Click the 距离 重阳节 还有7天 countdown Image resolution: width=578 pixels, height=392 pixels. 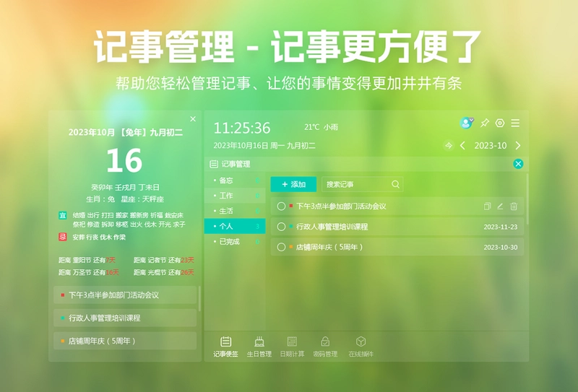tap(87, 260)
